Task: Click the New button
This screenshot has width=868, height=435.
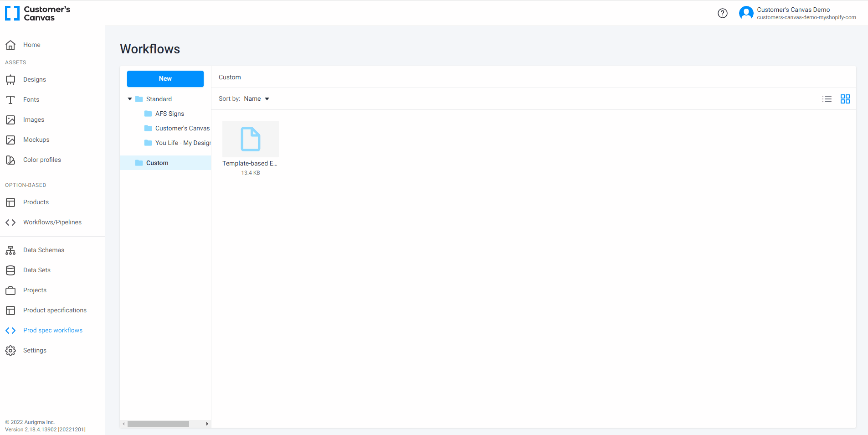Action: [165, 78]
